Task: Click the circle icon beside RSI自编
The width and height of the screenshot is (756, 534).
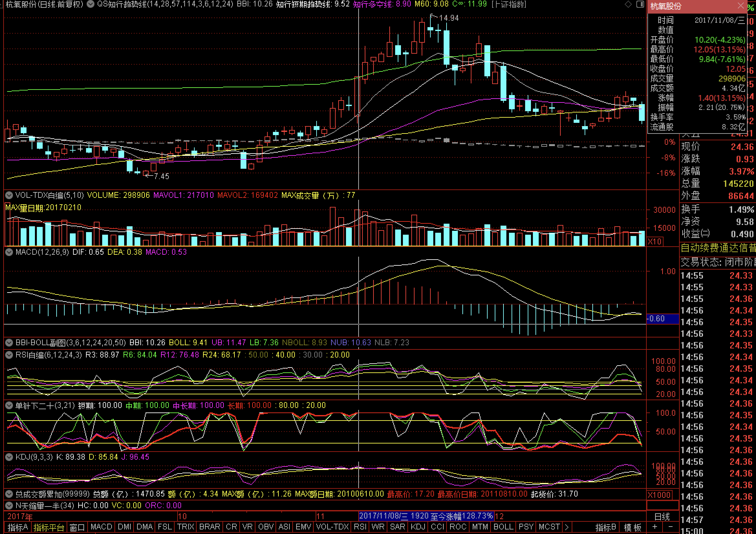Action: [9, 355]
